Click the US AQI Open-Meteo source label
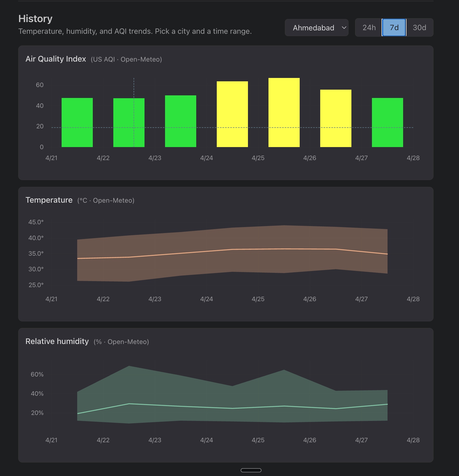Screen dimensions: 459x476 click(x=126, y=59)
